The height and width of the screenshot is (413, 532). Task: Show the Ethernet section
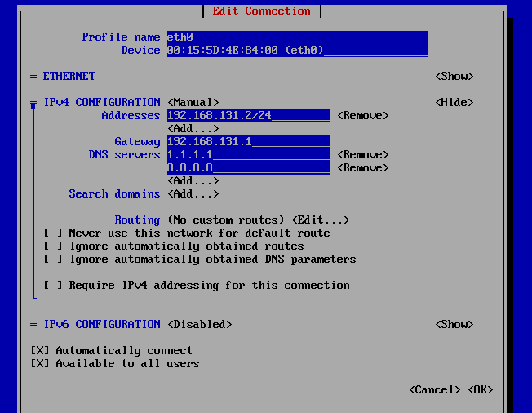(454, 76)
